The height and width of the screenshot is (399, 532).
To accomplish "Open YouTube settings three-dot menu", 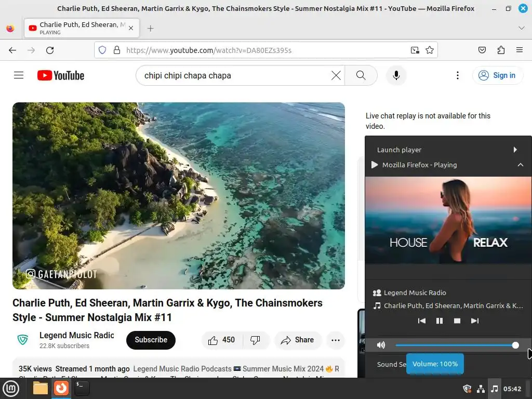I will tap(458, 75).
